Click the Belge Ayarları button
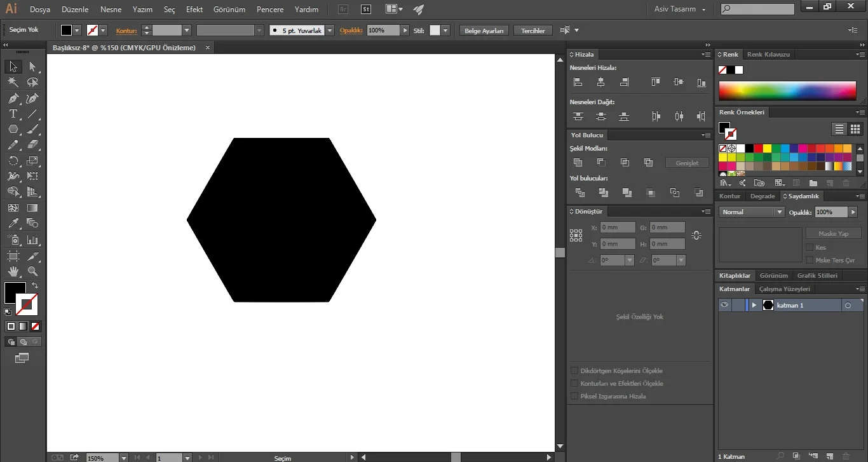868x462 pixels. click(x=484, y=31)
